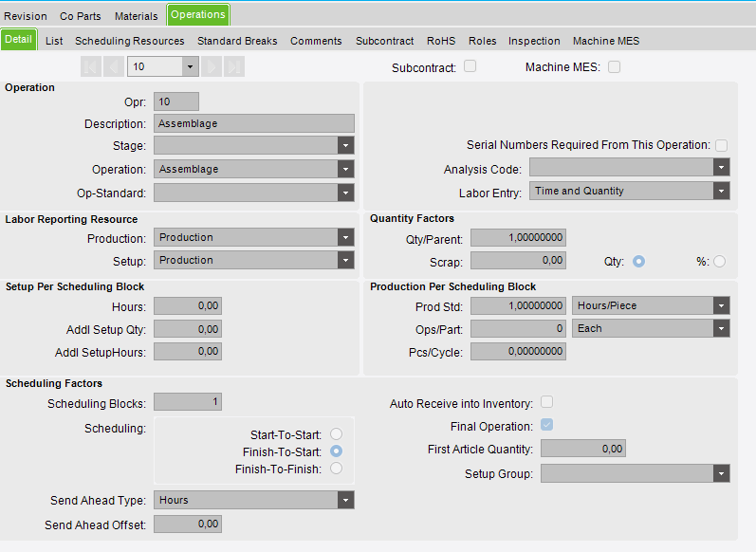The height and width of the screenshot is (552, 756).
Task: Open the Comments sub-tab
Action: click(316, 41)
